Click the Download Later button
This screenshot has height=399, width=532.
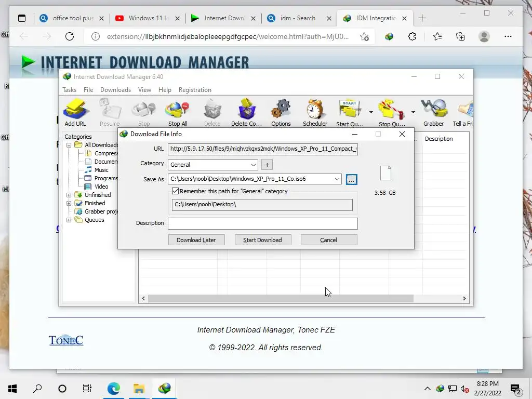tap(196, 240)
